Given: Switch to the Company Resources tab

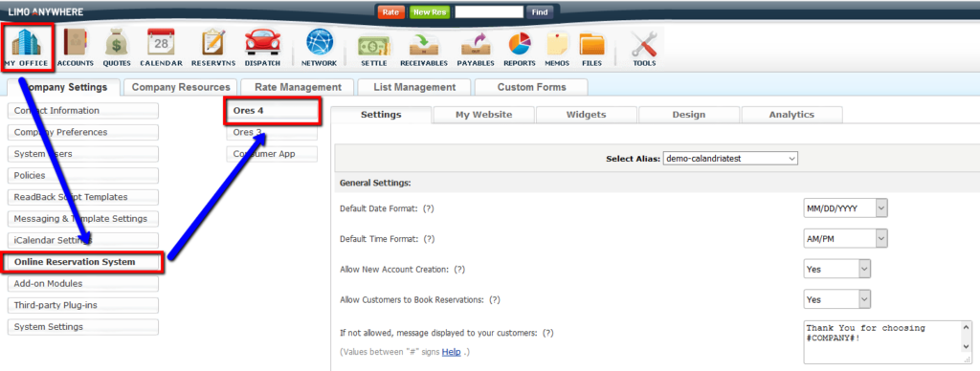Looking at the screenshot, I should (x=181, y=87).
